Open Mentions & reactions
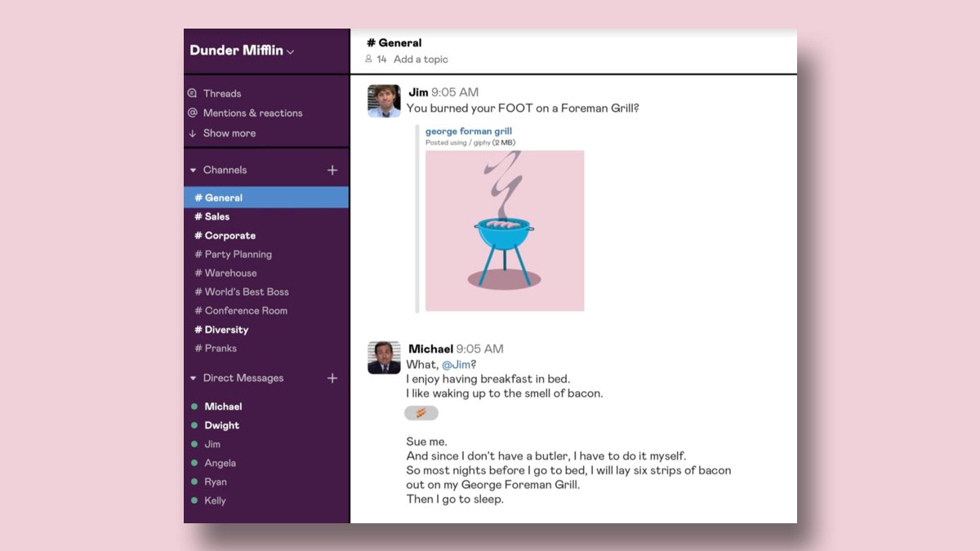The width and height of the screenshot is (980, 551). click(252, 112)
